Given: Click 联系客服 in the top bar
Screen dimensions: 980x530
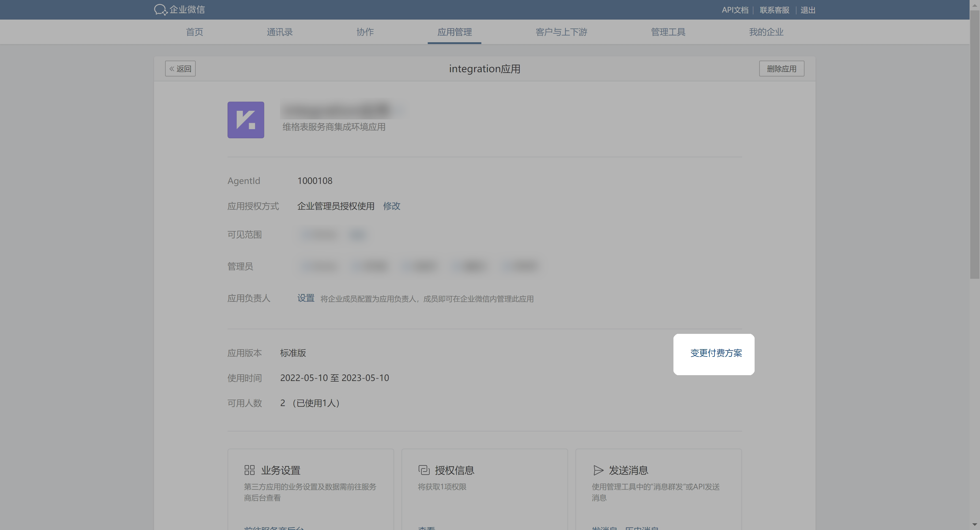Looking at the screenshot, I should point(774,10).
